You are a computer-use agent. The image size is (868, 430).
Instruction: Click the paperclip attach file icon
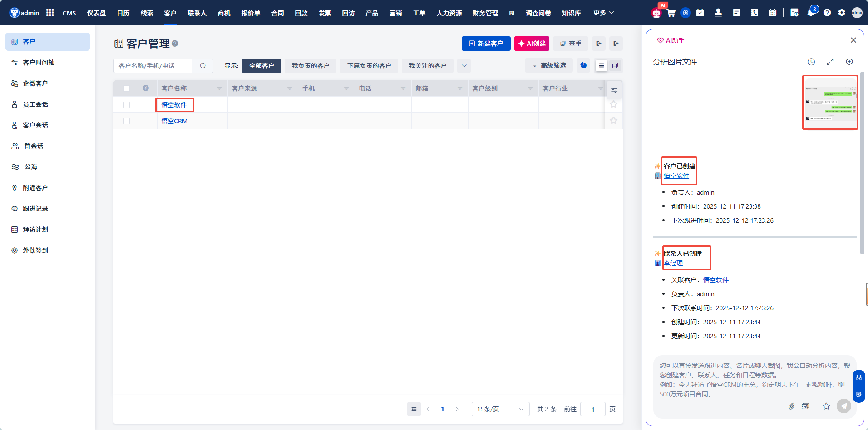tap(791, 406)
